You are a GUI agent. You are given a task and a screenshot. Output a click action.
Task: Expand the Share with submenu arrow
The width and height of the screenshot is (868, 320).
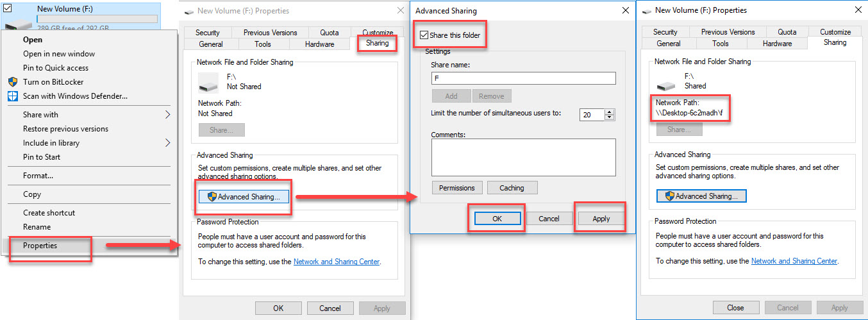tap(168, 115)
